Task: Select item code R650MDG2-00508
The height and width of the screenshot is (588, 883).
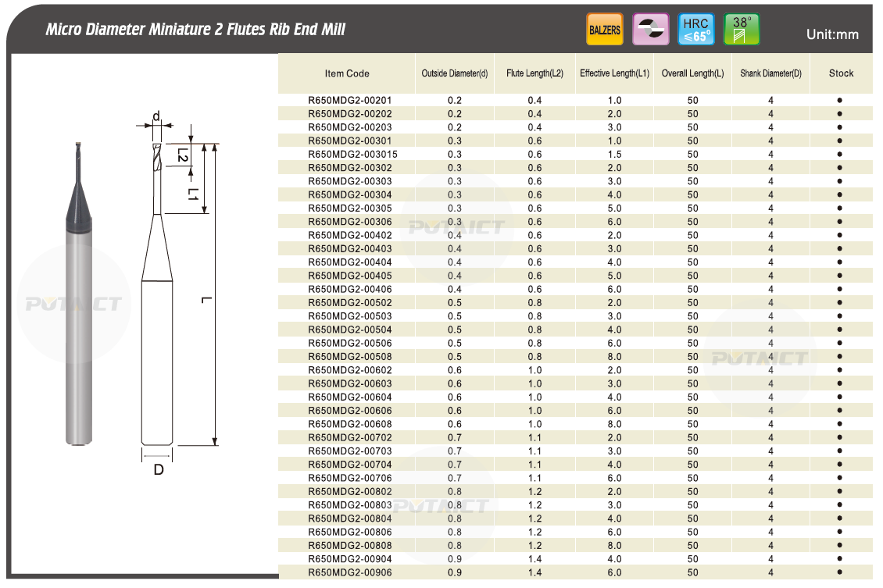Action: click(x=350, y=357)
